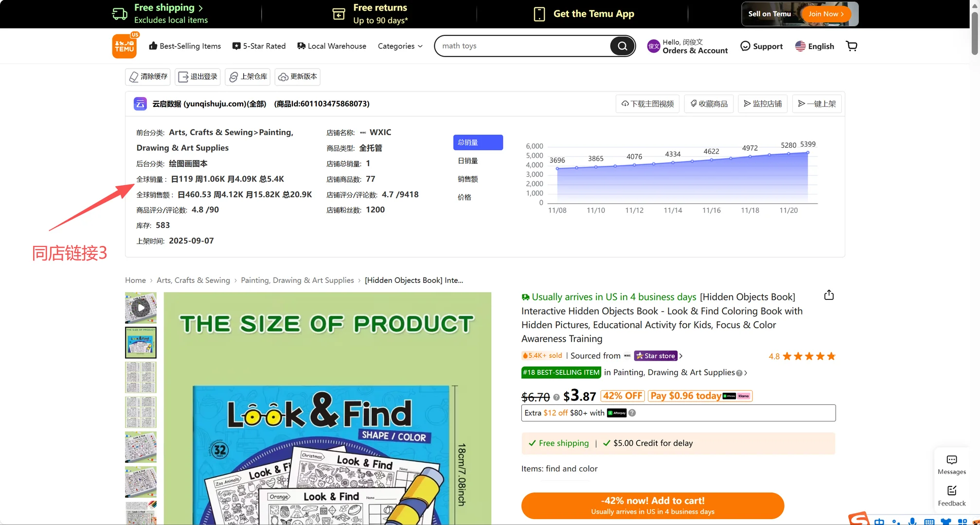This screenshot has width=980, height=525.
Task: Click the $5.00 Credit for delay text
Action: pos(653,443)
